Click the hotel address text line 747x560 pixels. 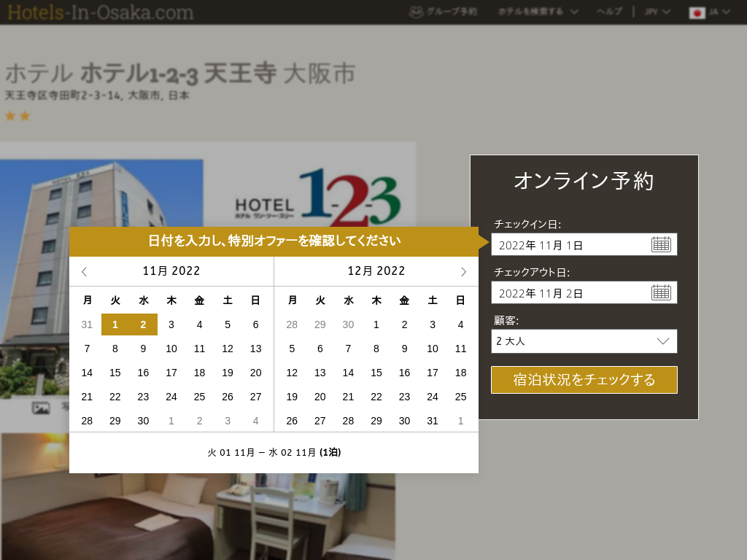pos(97,96)
